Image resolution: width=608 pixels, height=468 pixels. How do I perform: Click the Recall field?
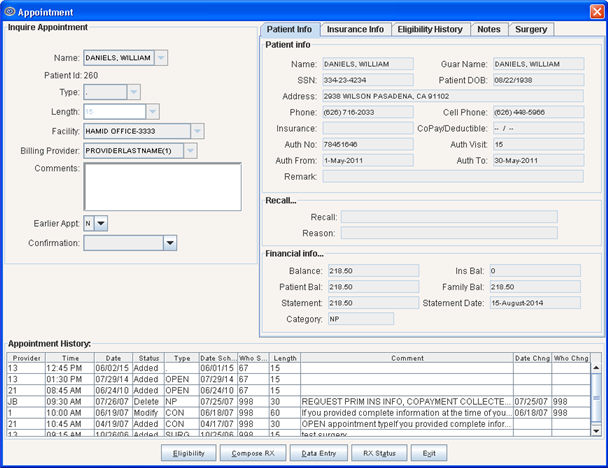(449, 217)
